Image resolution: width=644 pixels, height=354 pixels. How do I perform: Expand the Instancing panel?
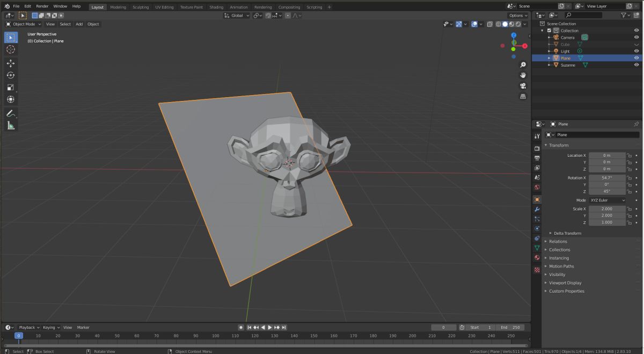coord(559,258)
